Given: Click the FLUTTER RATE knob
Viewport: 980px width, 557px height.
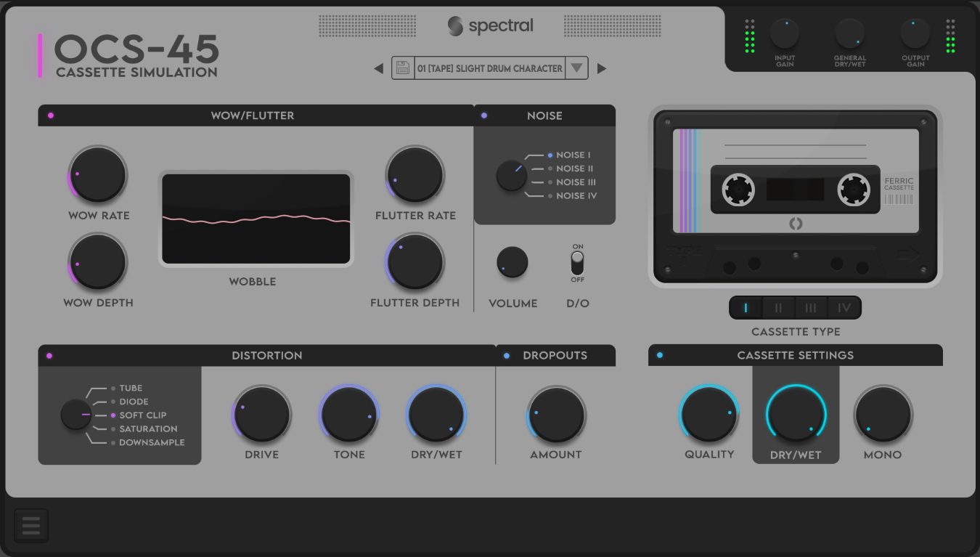Looking at the screenshot, I should coord(415,174).
